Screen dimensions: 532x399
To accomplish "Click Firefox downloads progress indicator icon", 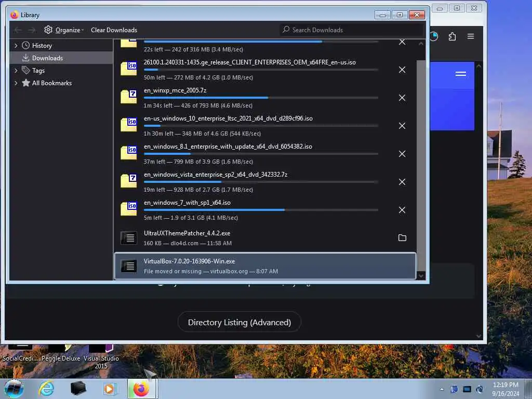I will pos(434,36).
